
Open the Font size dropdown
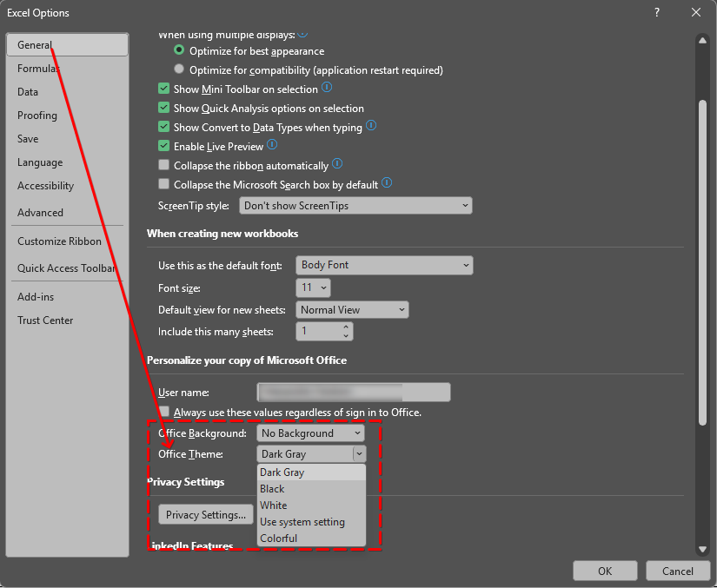(x=313, y=287)
